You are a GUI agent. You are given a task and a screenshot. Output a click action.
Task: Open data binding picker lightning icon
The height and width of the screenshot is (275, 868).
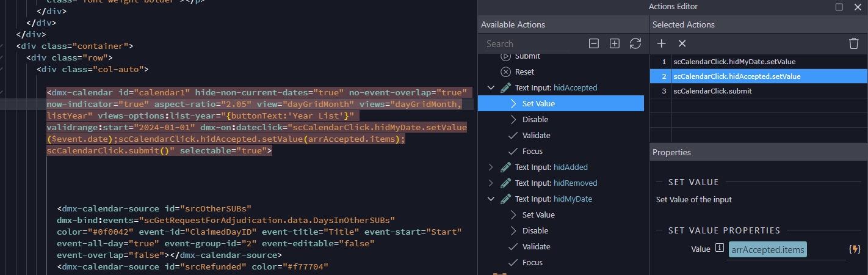855,249
